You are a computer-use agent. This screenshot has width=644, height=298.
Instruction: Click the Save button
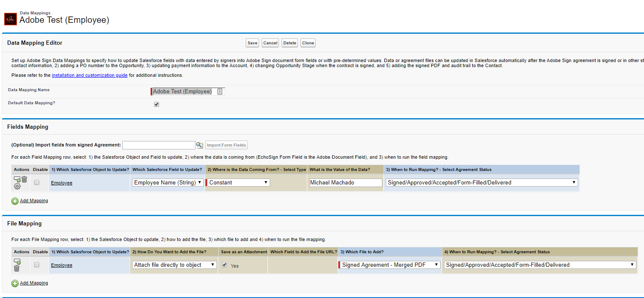pyautogui.click(x=252, y=43)
